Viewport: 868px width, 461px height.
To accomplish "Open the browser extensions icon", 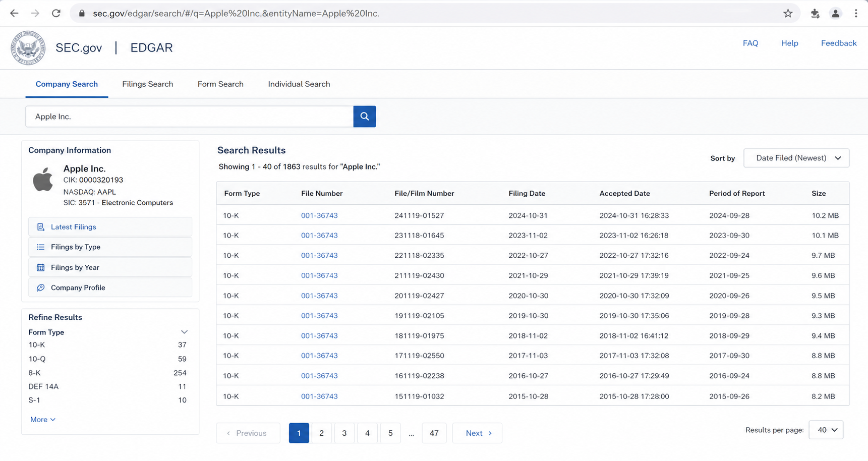I will 815,14.
